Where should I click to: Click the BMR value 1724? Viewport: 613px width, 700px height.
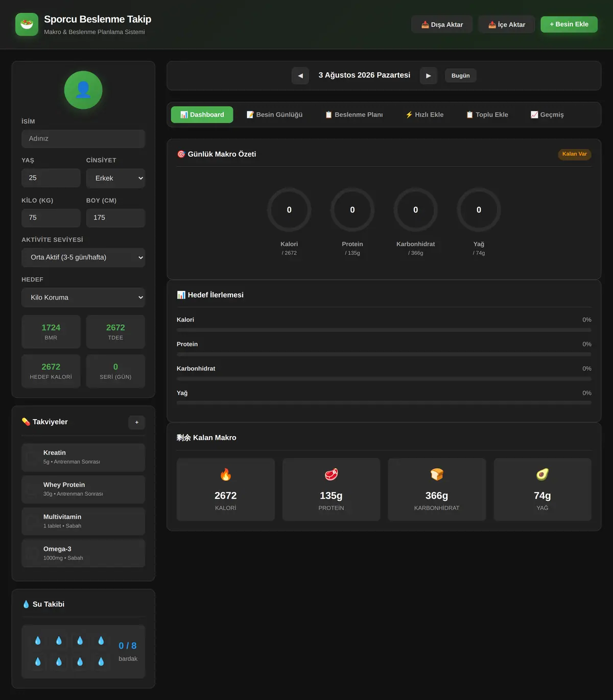tap(51, 328)
